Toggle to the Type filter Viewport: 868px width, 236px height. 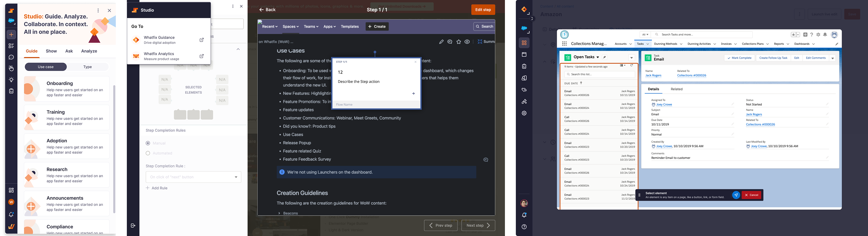coord(88,67)
